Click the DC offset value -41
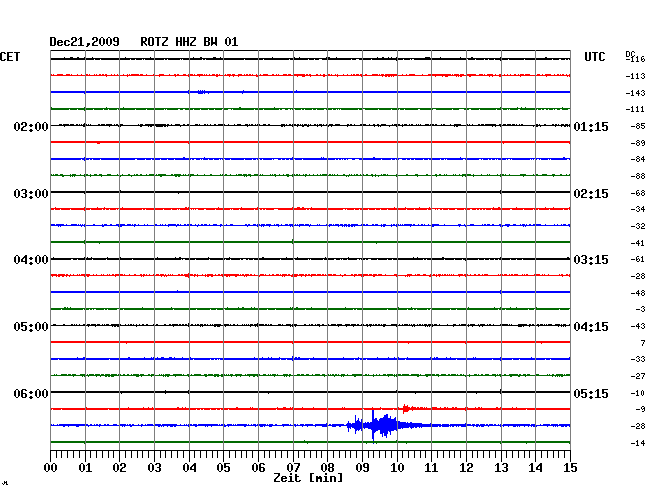The width and height of the screenshot is (650, 494). pos(638,243)
